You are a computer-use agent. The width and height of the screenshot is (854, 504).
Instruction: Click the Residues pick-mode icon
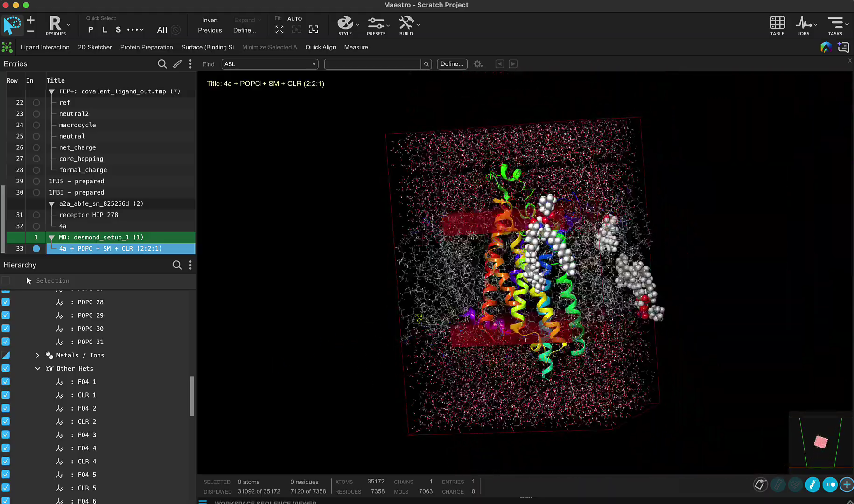point(56,25)
